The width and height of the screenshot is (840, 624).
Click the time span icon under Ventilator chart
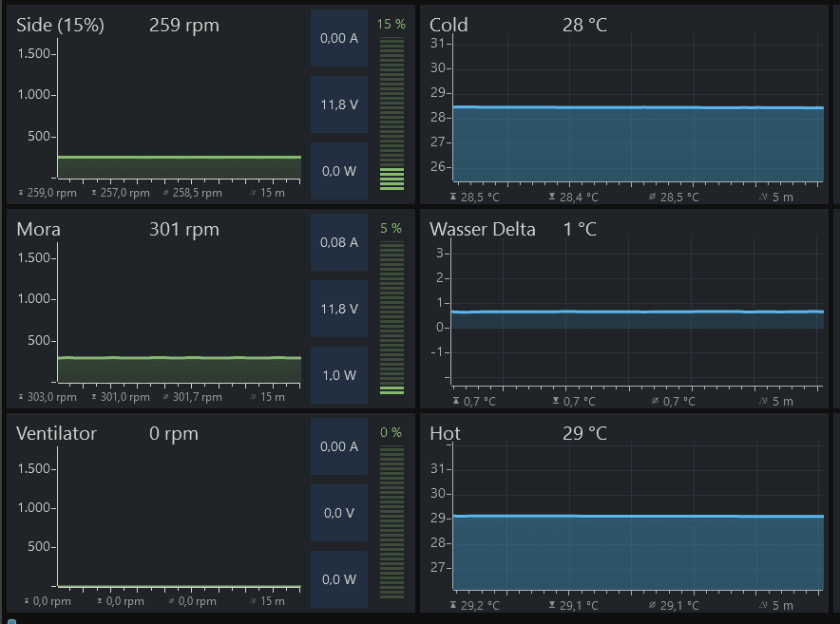point(254,601)
